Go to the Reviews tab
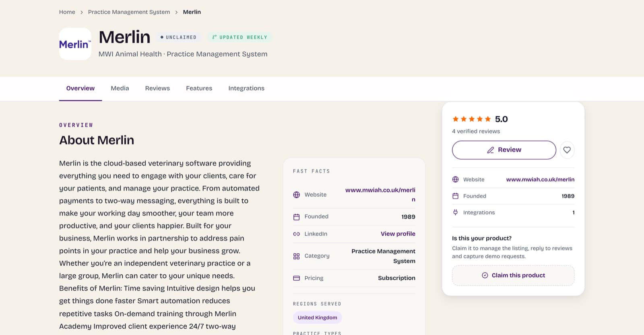This screenshot has width=644, height=335. (x=157, y=88)
